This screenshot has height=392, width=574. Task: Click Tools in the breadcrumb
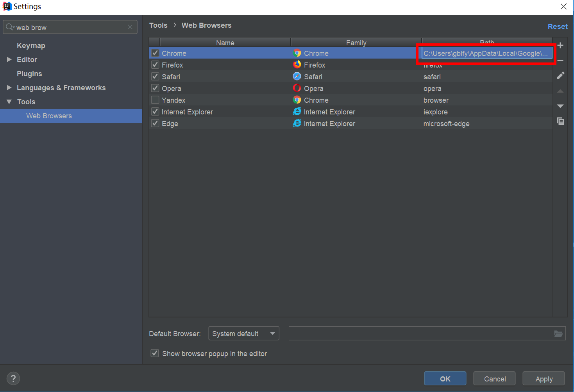(x=158, y=25)
